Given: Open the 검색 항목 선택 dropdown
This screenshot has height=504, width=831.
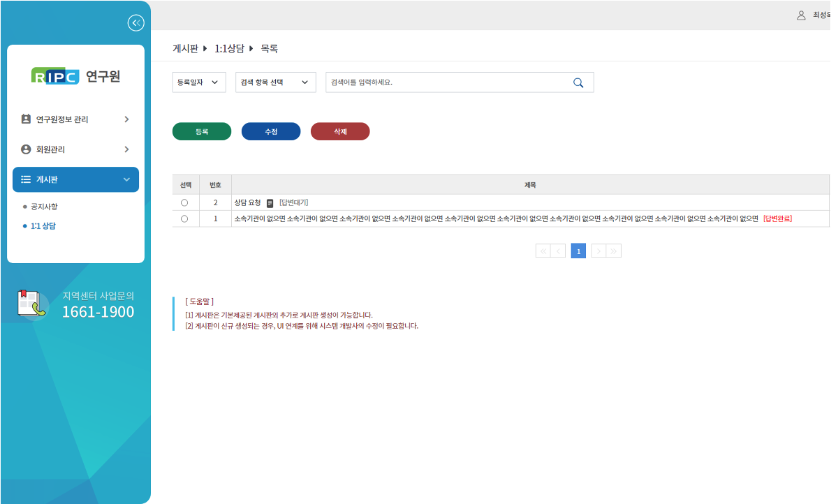Looking at the screenshot, I should pos(275,82).
